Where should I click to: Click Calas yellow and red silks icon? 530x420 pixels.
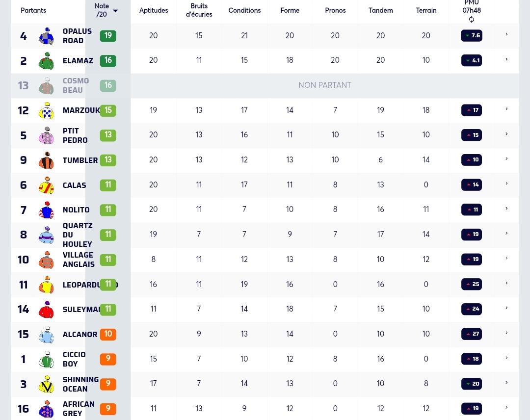[x=46, y=185]
